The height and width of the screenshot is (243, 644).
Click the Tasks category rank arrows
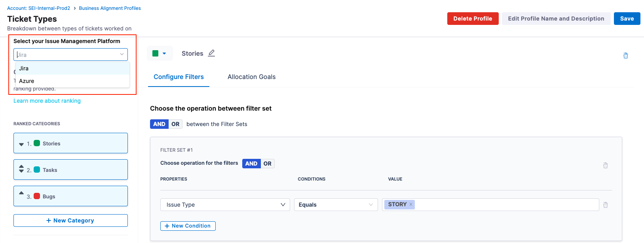tap(21, 169)
